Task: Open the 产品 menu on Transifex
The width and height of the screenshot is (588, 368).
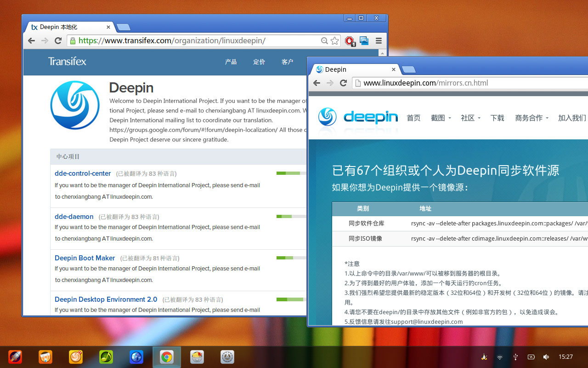Action: 231,62
